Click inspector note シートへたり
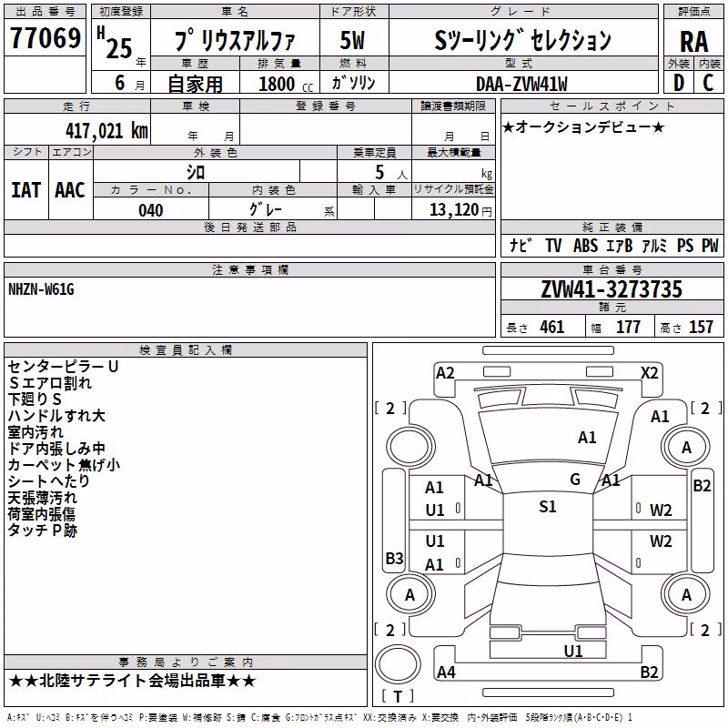Image resolution: width=728 pixels, height=728 pixels. coord(48,481)
